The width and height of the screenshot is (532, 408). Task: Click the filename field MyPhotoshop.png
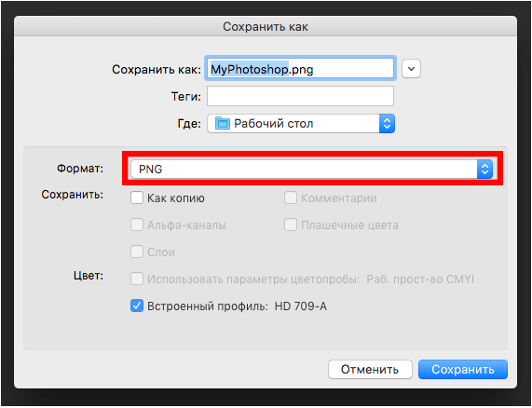pos(300,69)
